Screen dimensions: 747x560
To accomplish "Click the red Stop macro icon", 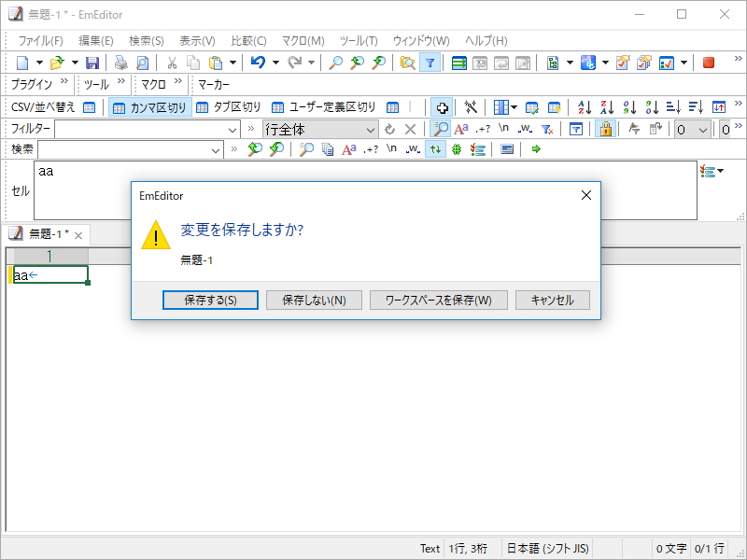I will click(x=709, y=63).
